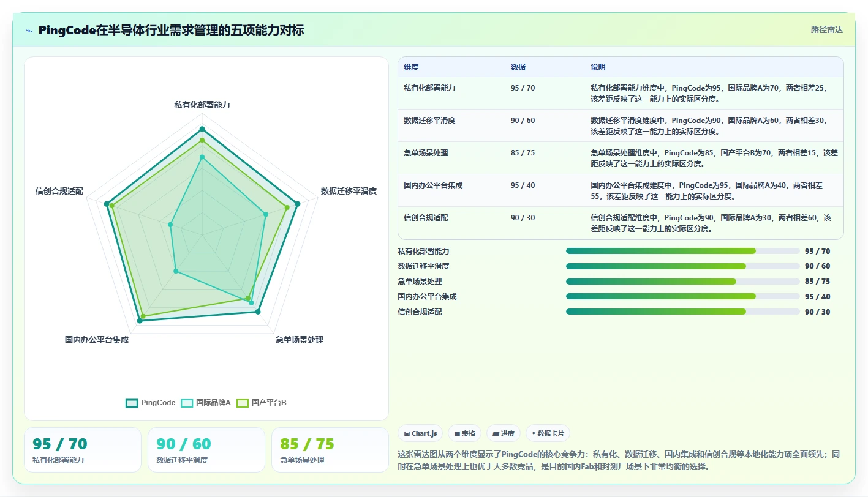
Task: Click the radar axis label 国内办公平台集成
Action: (x=97, y=340)
